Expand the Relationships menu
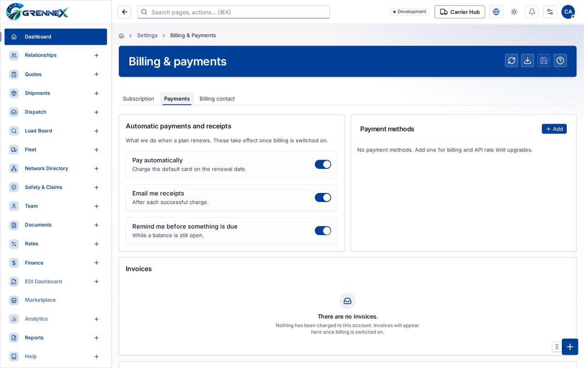Screen dimensions: 588x368 tap(96, 55)
